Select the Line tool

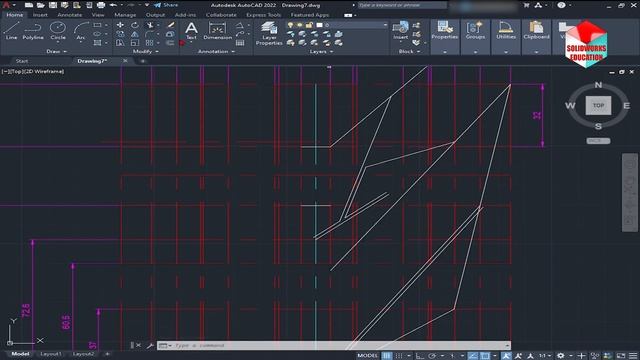11,31
